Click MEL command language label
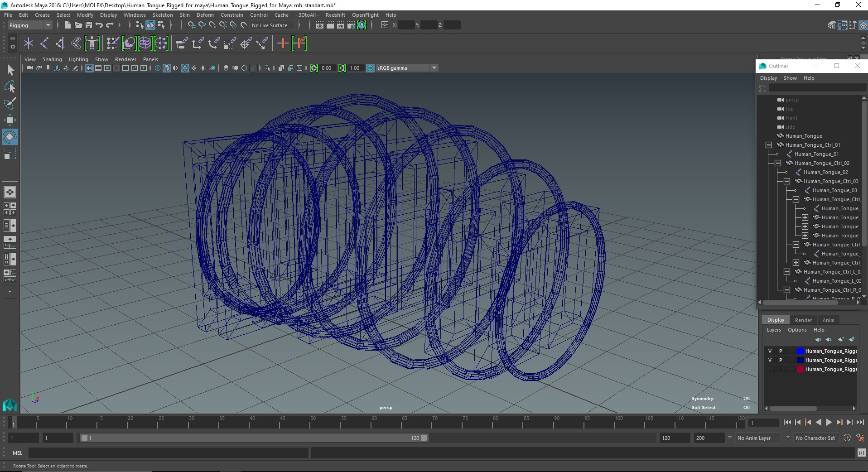This screenshot has height=472, width=868. (17, 453)
